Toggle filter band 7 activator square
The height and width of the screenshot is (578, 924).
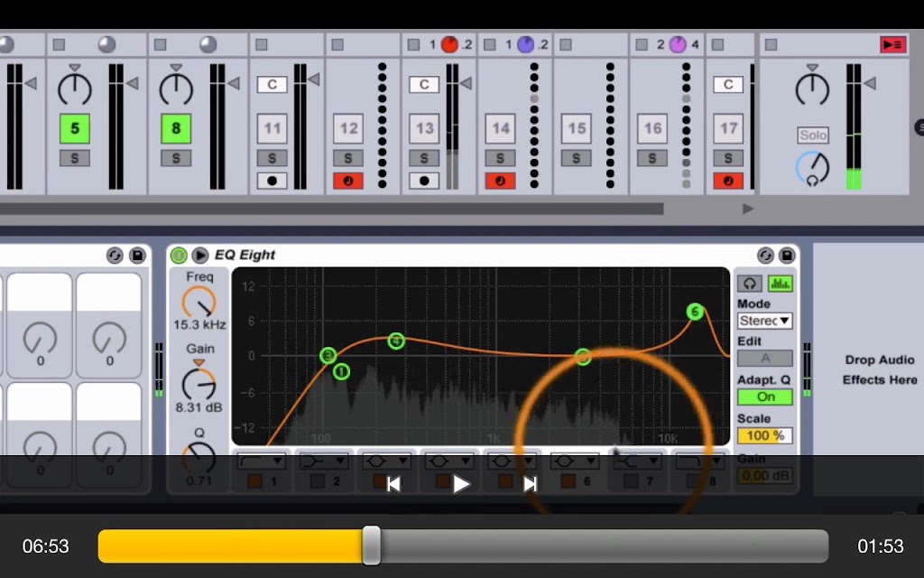tap(631, 481)
